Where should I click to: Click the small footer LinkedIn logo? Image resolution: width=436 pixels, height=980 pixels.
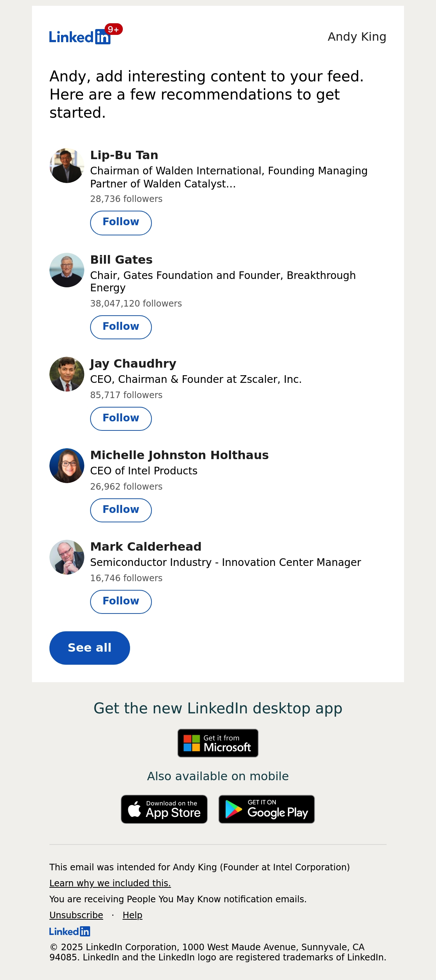tap(70, 931)
